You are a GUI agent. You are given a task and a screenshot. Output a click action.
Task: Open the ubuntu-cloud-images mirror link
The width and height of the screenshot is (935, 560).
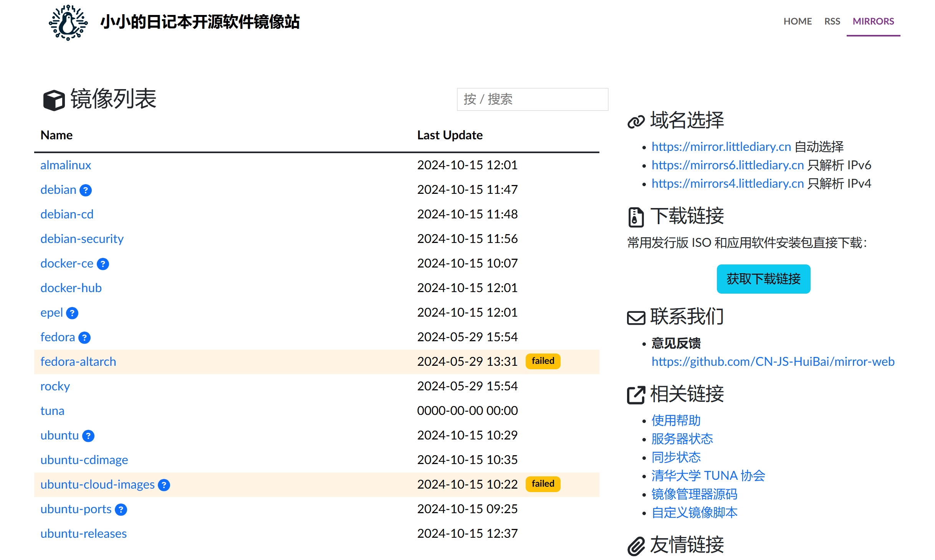[98, 484]
